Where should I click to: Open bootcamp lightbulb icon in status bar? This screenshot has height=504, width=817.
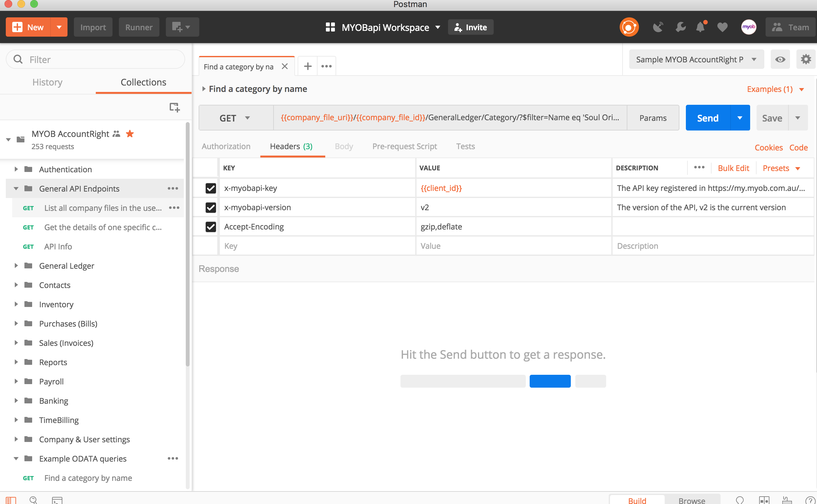pos(740,500)
